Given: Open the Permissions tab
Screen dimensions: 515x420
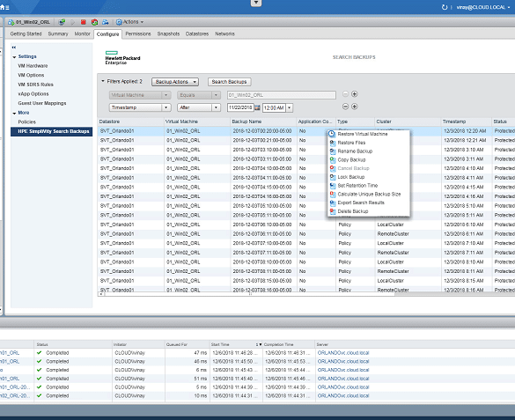Looking at the screenshot, I should point(138,33).
